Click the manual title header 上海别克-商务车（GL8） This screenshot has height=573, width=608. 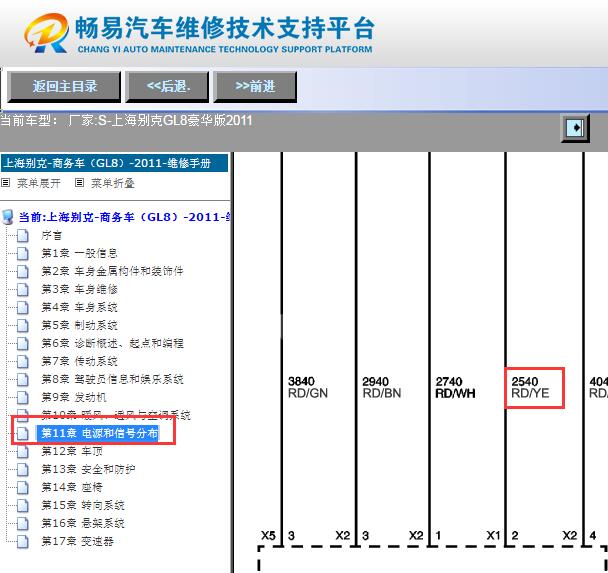click(114, 163)
